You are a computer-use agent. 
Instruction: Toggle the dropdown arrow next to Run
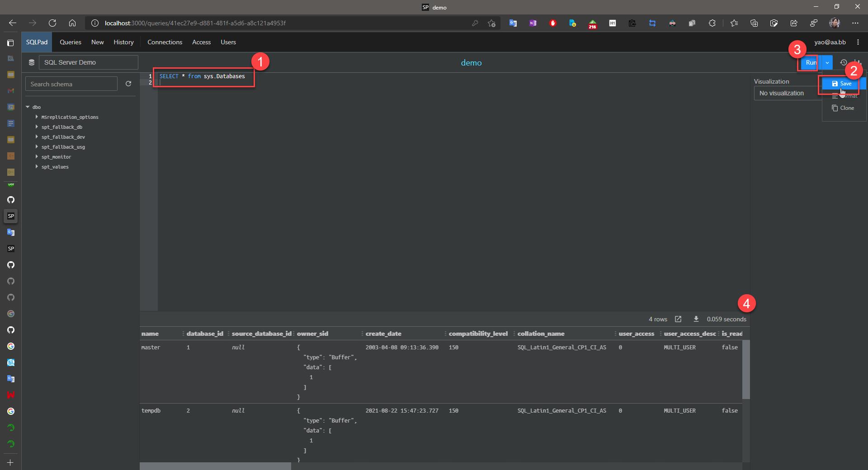click(x=827, y=62)
